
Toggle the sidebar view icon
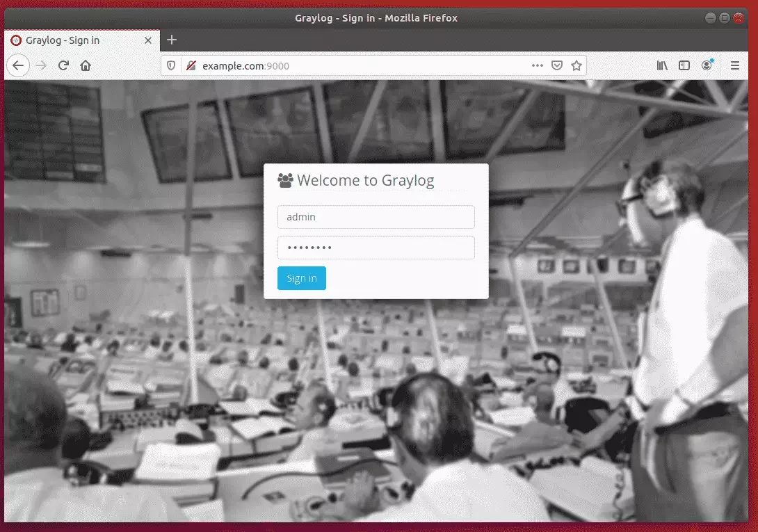pyautogui.click(x=684, y=66)
